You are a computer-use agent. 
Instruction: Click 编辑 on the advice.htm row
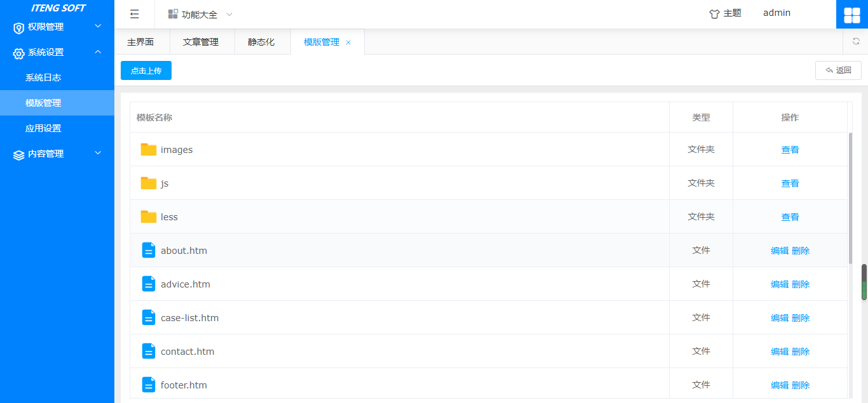point(780,284)
